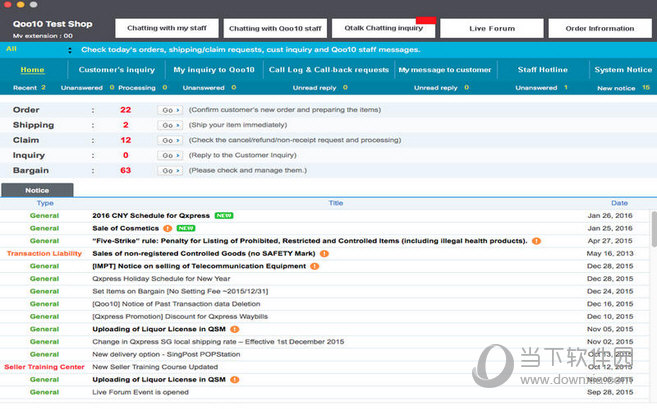The width and height of the screenshot is (657, 409).
Task: Open the Live Forum
Action: pyautogui.click(x=491, y=28)
